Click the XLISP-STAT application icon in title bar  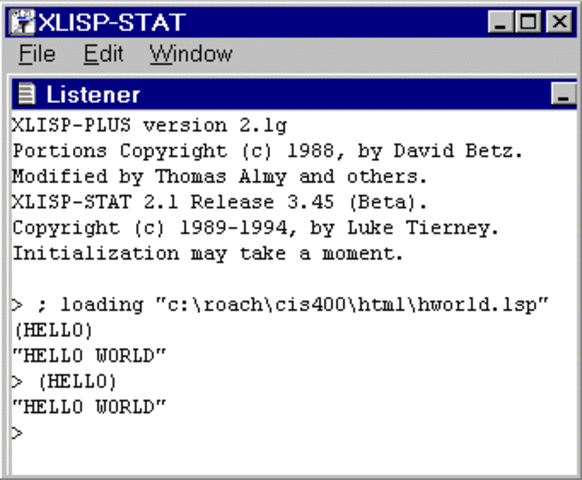[x=22, y=22]
